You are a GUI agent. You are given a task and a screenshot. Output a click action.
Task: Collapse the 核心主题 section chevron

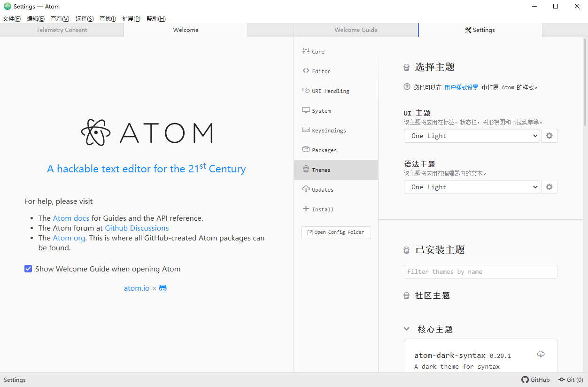pos(407,329)
